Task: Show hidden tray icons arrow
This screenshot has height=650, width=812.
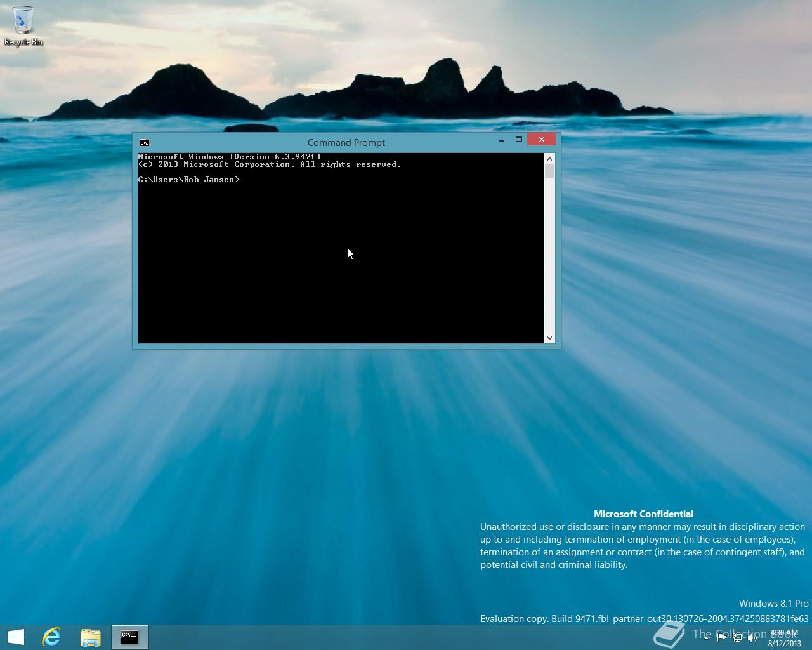Action: point(706,638)
